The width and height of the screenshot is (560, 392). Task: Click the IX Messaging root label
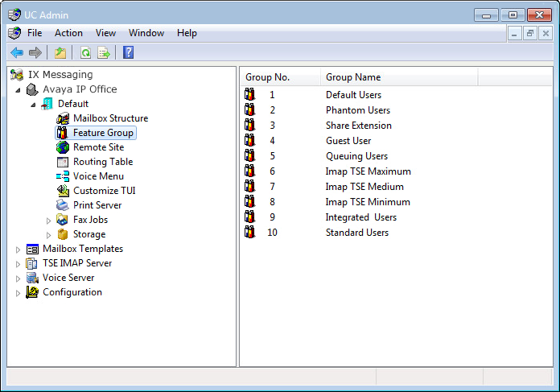(x=60, y=75)
